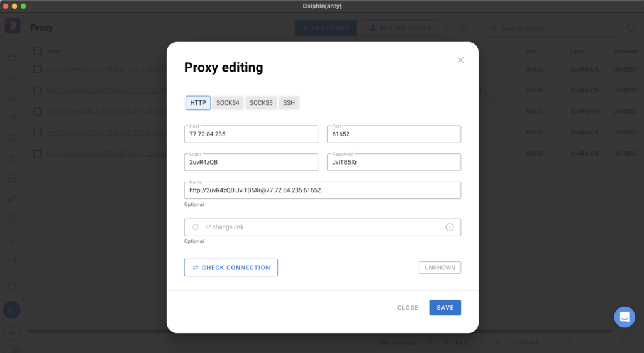Toggle the theme switch at the sidebar bottom
The height and width of the screenshot is (353, 644).
pos(12,349)
